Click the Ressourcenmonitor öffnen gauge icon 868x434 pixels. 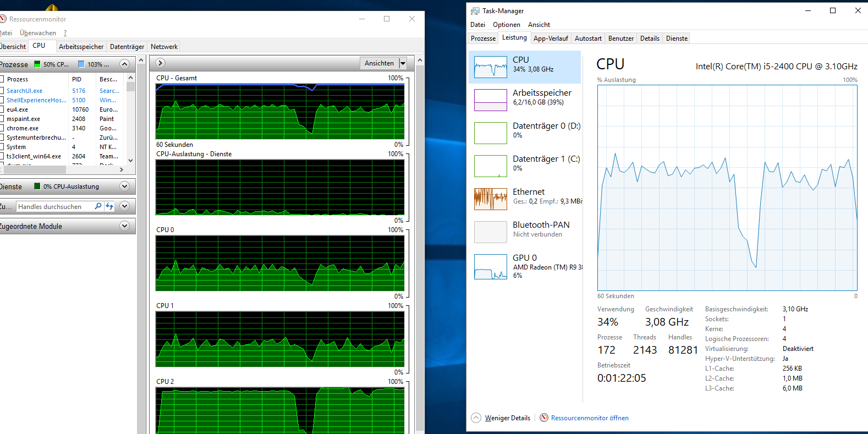pos(544,418)
